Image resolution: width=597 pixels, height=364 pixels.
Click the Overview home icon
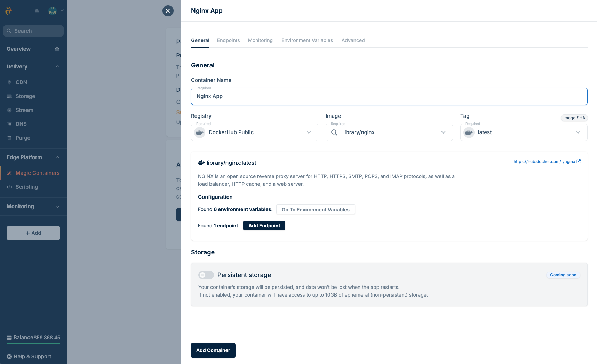[x=57, y=49]
